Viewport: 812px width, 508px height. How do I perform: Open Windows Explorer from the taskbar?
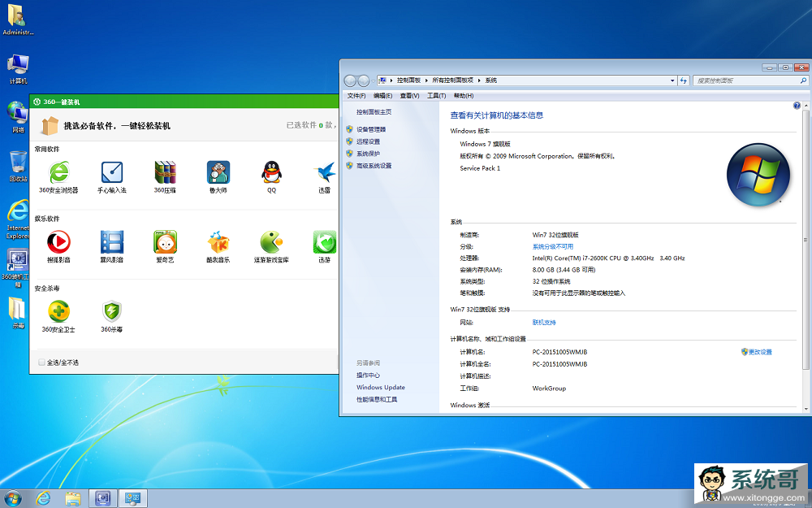click(x=73, y=499)
